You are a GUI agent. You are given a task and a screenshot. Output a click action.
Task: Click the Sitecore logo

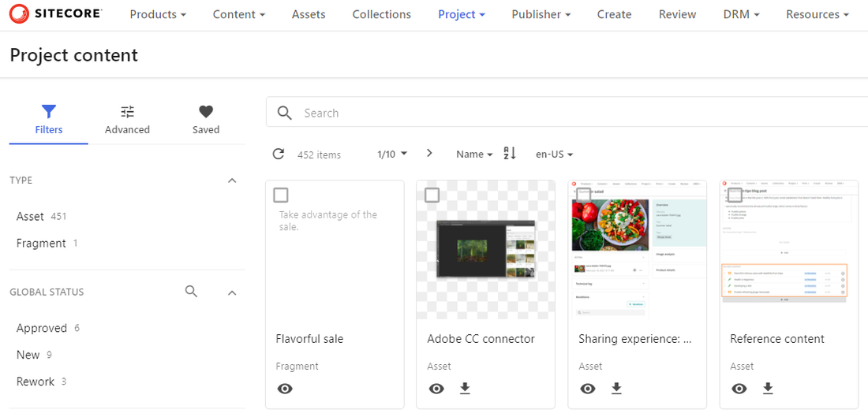pos(55,13)
